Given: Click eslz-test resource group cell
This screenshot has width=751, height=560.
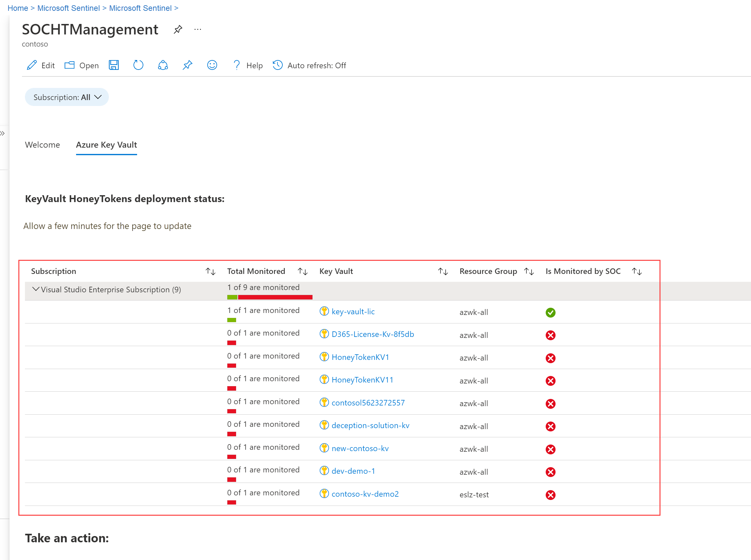Looking at the screenshot, I should point(474,495).
